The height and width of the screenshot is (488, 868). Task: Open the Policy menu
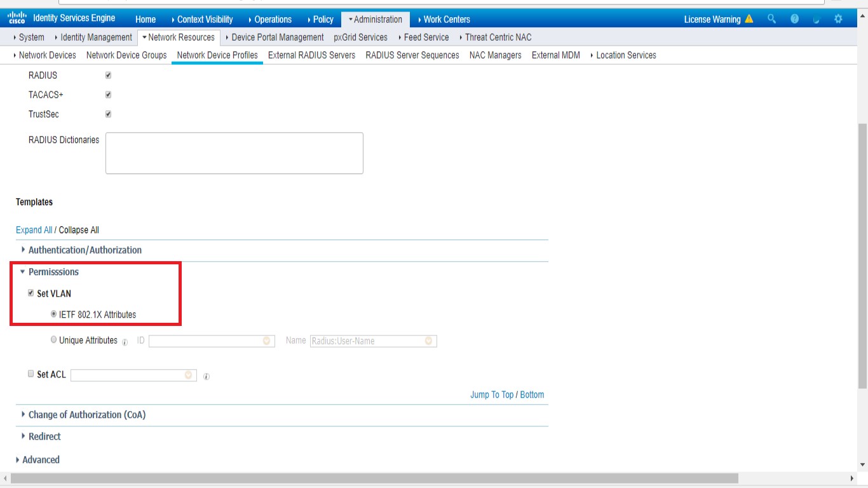[320, 19]
